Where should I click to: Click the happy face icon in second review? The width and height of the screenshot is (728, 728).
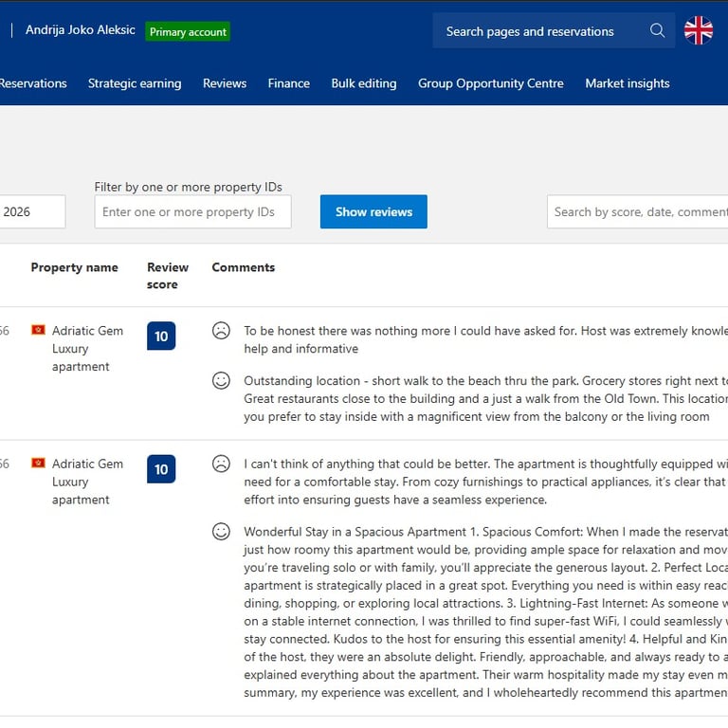pos(221,532)
